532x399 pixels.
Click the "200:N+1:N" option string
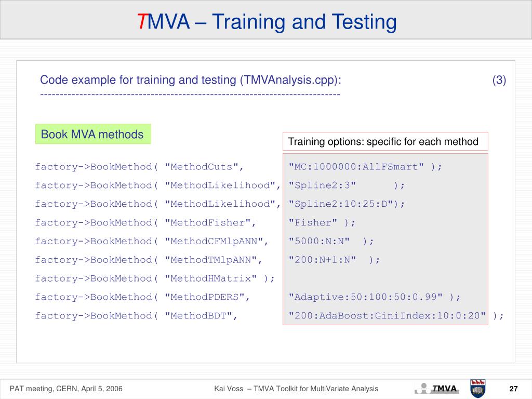[322, 260]
